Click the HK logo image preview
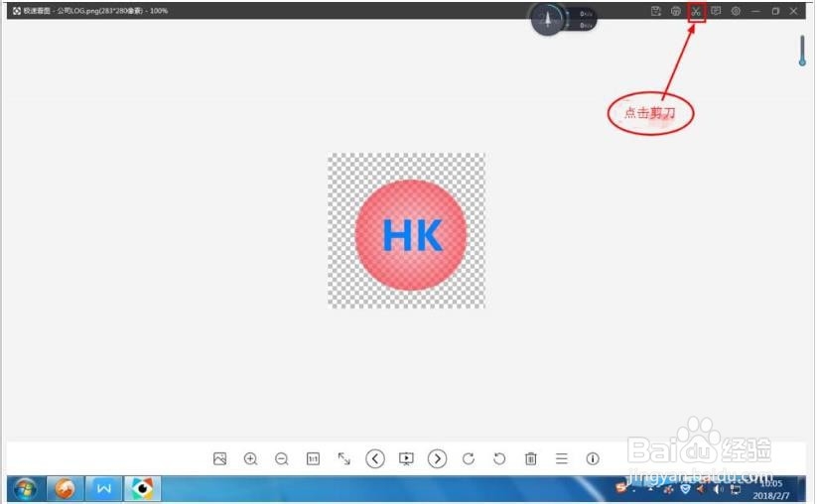Image resolution: width=817 pixels, height=504 pixels. pos(406,230)
